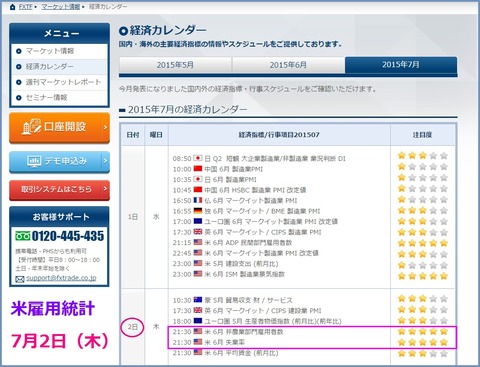Click the US flag for 21:30 平均賃金 entry
Viewport: 480px width, 367px height.
pyautogui.click(x=198, y=352)
